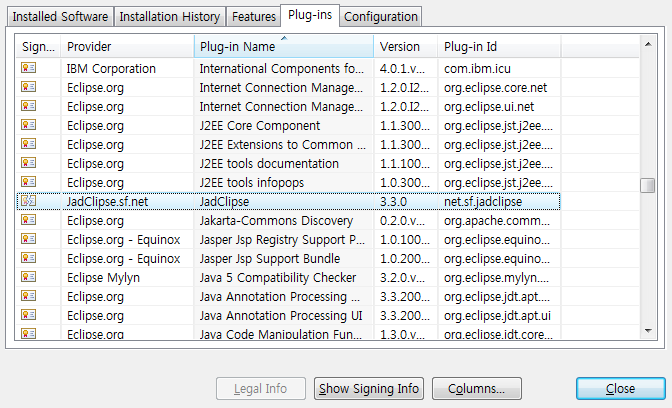The height and width of the screenshot is (408, 672).
Task: Open the Columns... dialog button
Action: (x=477, y=389)
